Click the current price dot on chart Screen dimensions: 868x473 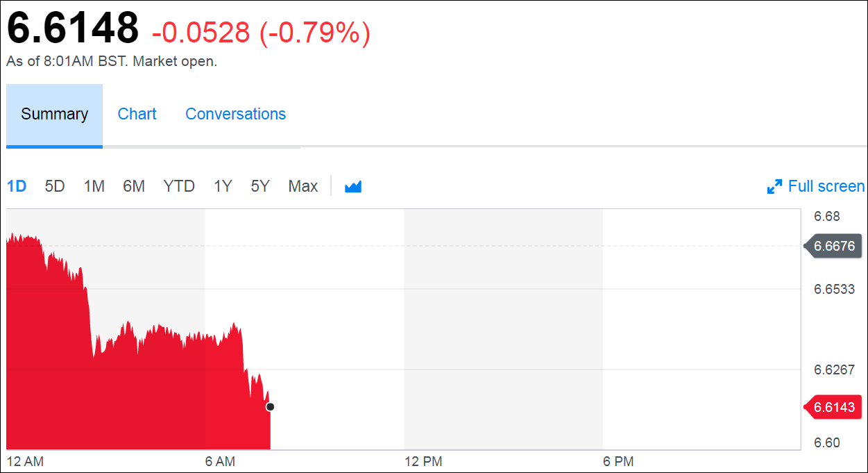coord(270,407)
